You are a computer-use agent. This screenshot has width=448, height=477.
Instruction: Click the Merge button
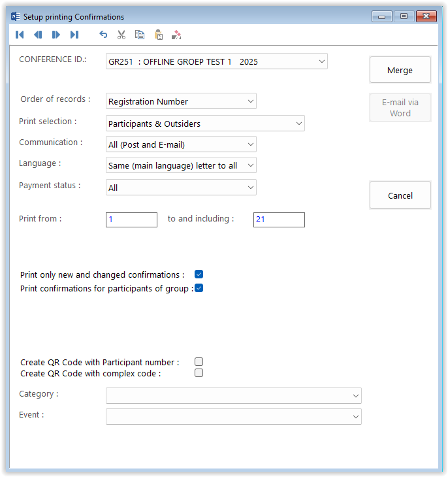coord(400,70)
